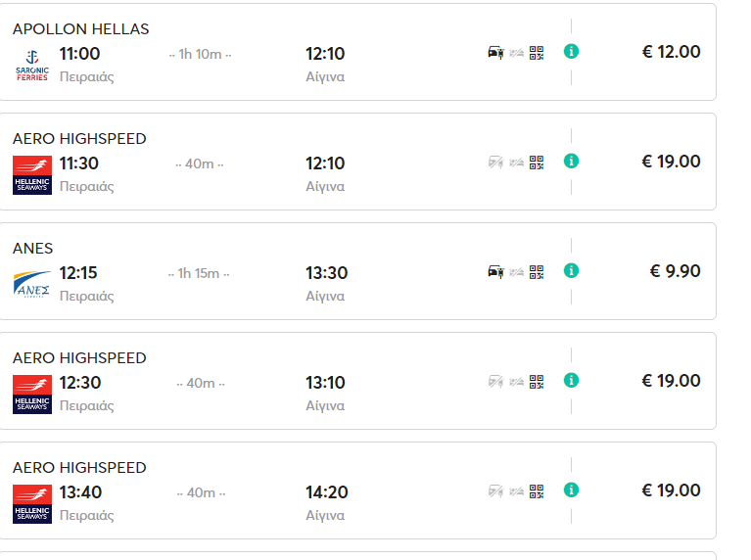Select the € 12.00 Apollon Hellas fare
Viewport: 751px width, 560px height.
tap(671, 52)
